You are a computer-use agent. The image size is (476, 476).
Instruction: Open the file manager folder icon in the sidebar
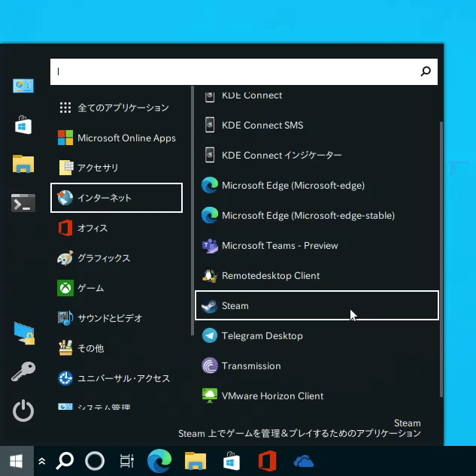pyautogui.click(x=23, y=164)
